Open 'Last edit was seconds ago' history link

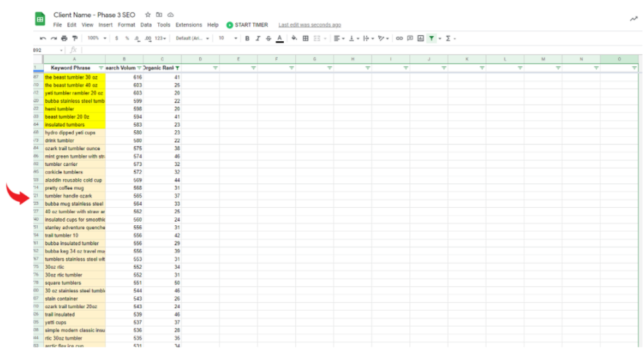(310, 25)
